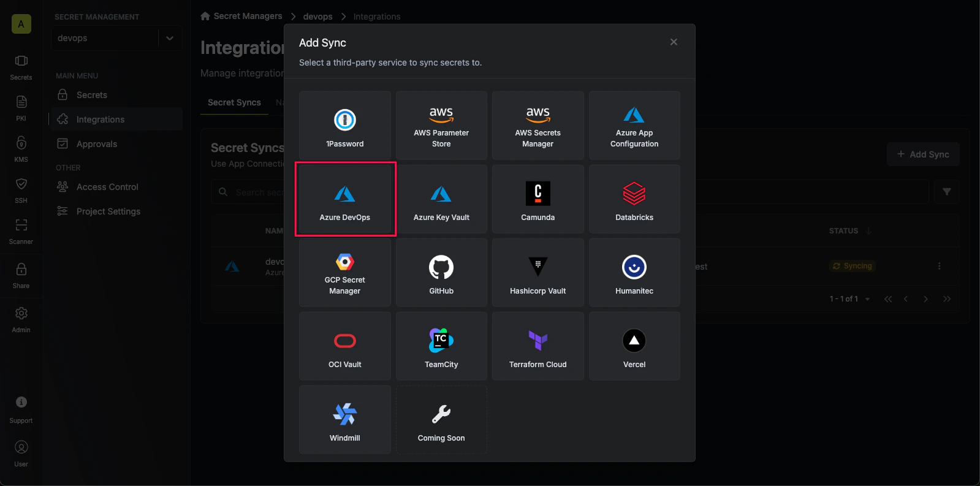Click the search secret syncs field
This screenshot has height=486, width=980.
[570, 192]
